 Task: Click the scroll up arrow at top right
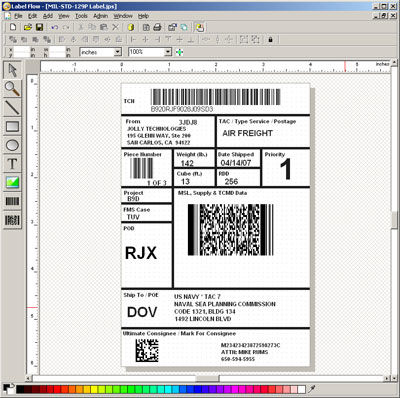click(394, 63)
